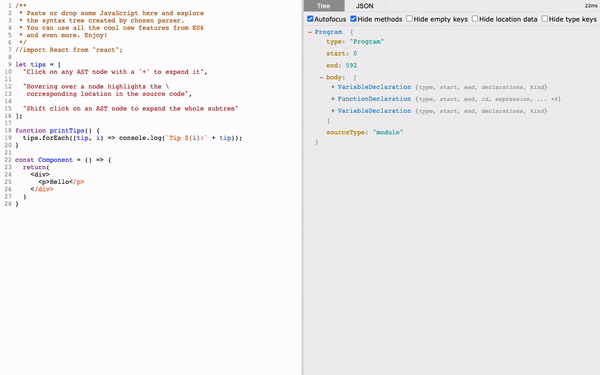Click the return( statement line
600x375 pixels.
point(36,167)
